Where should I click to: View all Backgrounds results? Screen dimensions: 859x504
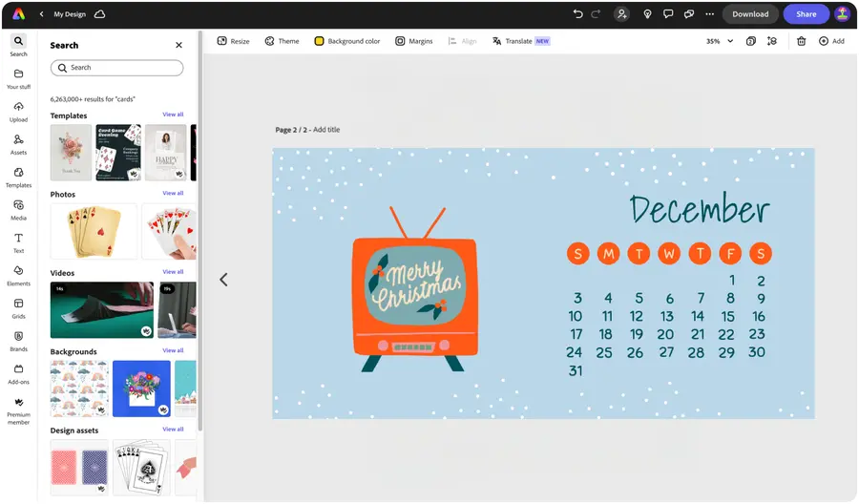pyautogui.click(x=173, y=350)
